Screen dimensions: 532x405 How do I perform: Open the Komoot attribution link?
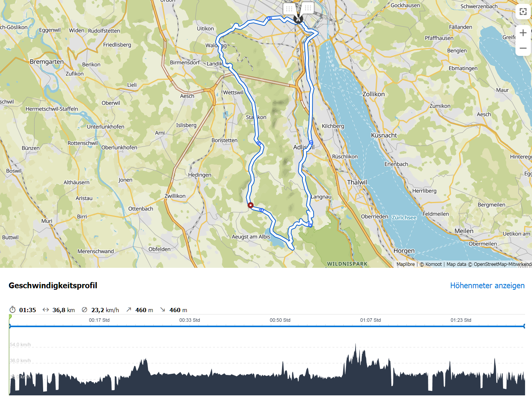click(433, 264)
